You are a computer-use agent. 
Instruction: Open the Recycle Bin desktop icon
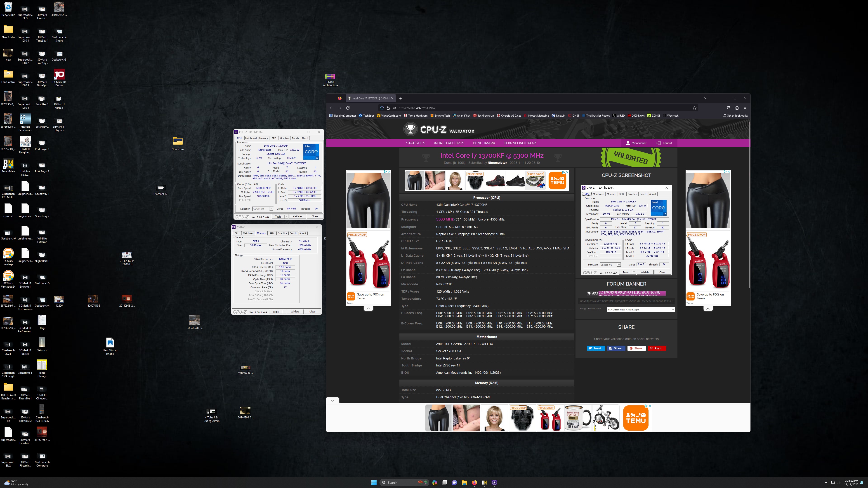click(8, 9)
